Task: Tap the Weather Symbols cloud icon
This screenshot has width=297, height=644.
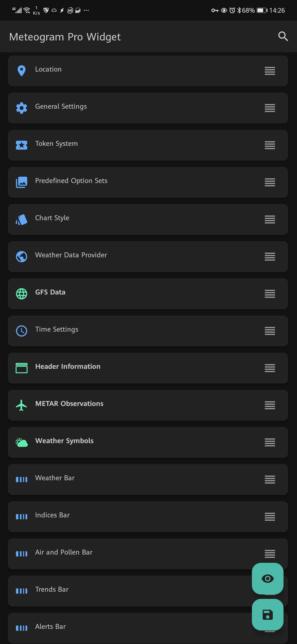Action: click(x=21, y=442)
